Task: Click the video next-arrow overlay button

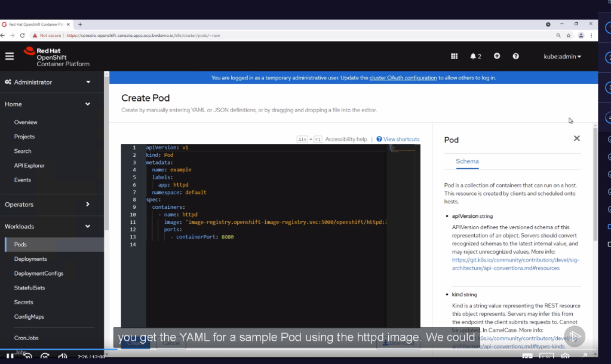Action: pyautogui.click(x=575, y=336)
